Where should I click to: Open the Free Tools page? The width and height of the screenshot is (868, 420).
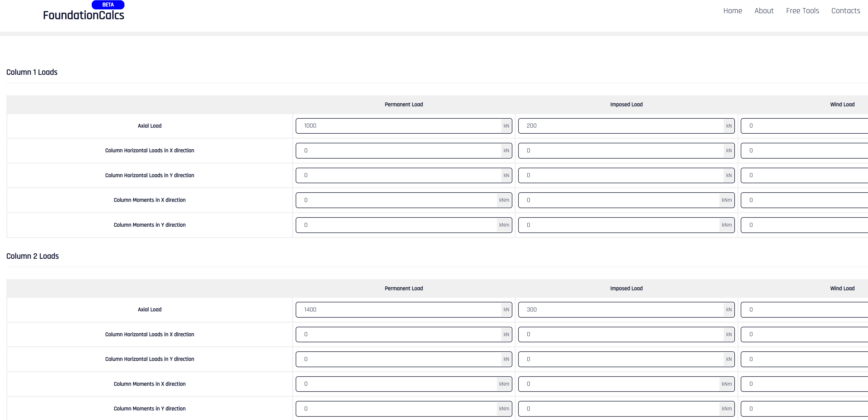[x=803, y=10]
